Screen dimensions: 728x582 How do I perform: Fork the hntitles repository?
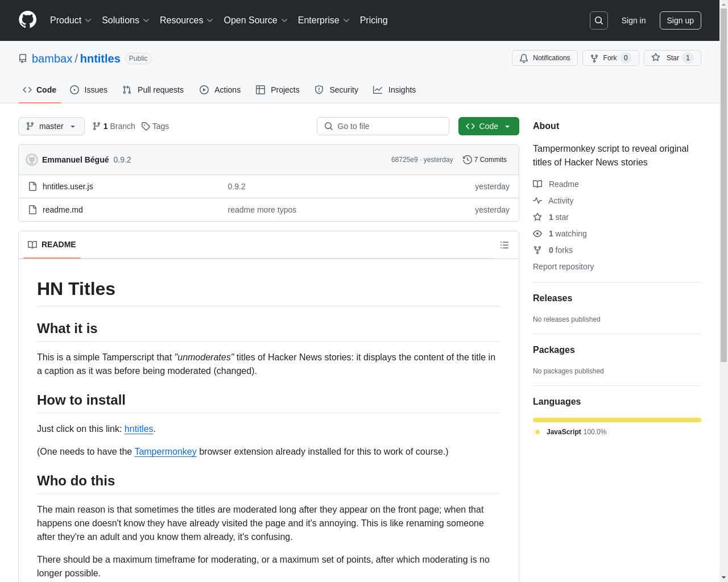point(611,58)
